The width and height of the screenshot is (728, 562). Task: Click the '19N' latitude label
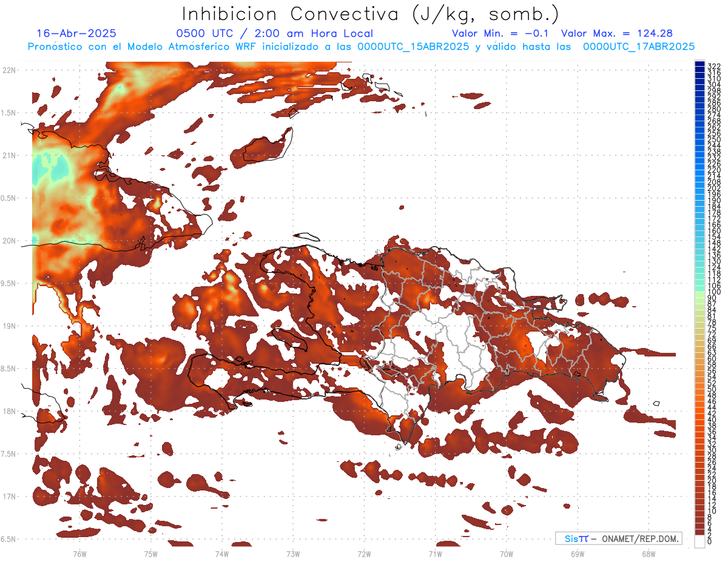pyautogui.click(x=10, y=326)
